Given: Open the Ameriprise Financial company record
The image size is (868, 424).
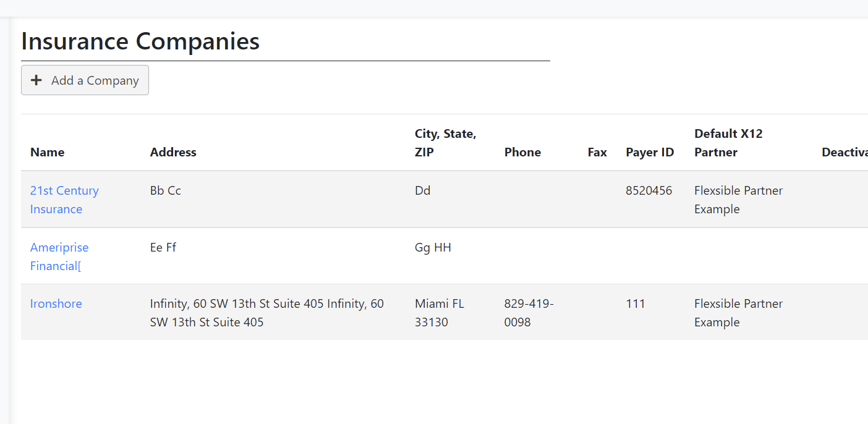Looking at the screenshot, I should (59, 256).
